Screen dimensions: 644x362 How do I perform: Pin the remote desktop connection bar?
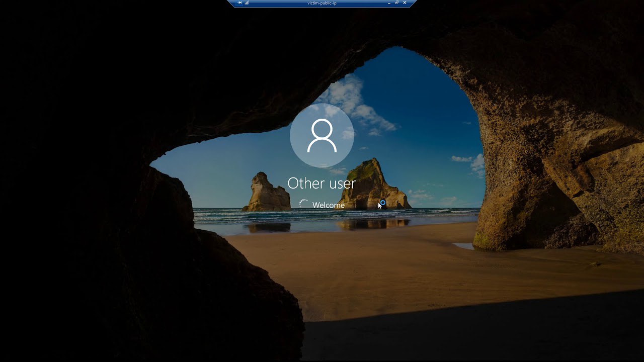(x=240, y=3)
